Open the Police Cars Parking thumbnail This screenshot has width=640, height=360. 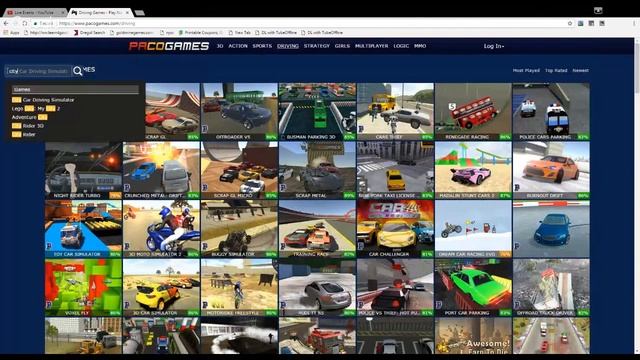(x=551, y=112)
